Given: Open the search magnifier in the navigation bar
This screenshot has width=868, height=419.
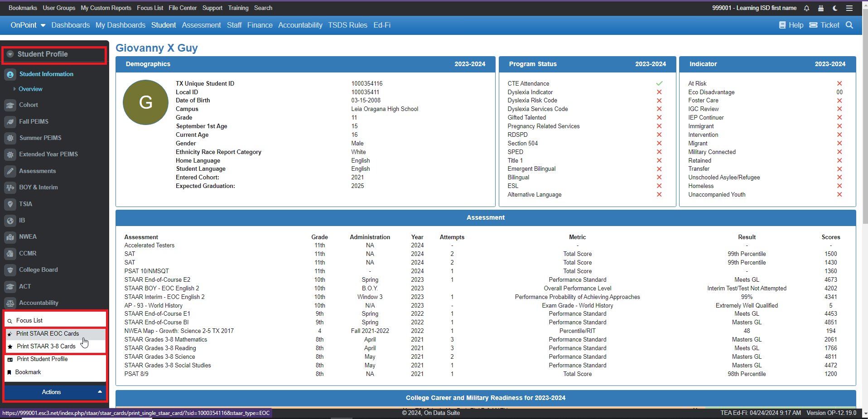Looking at the screenshot, I should [x=849, y=25].
